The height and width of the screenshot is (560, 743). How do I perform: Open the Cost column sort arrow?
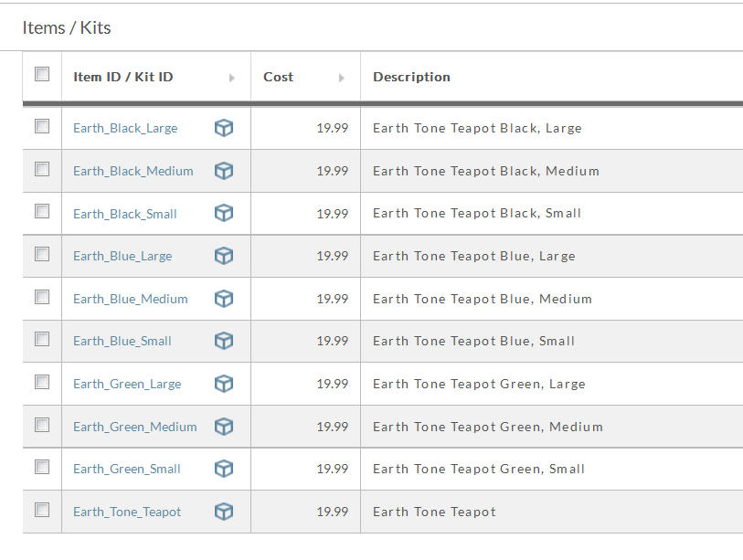342,78
